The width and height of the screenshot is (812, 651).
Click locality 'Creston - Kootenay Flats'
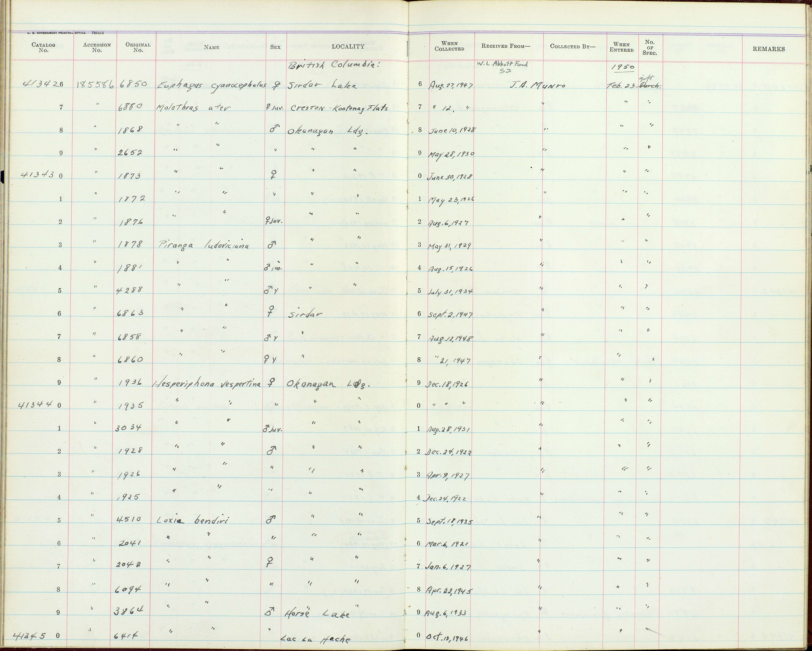pos(339,108)
